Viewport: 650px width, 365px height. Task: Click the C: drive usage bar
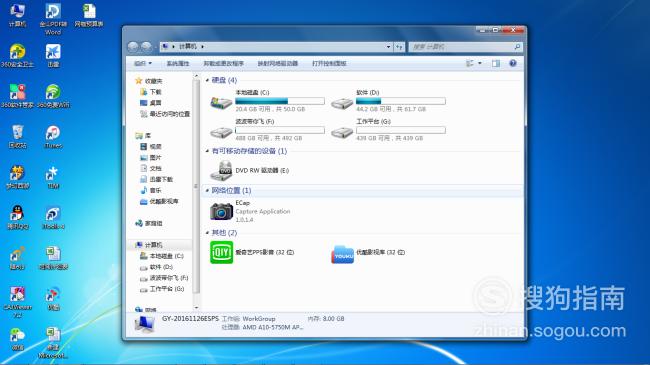(280, 101)
